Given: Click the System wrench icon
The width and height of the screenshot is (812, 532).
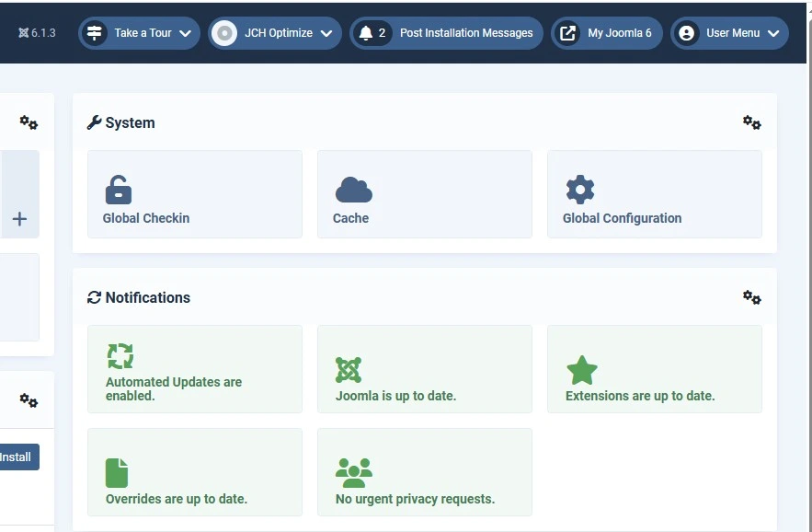Looking at the screenshot, I should 94,122.
